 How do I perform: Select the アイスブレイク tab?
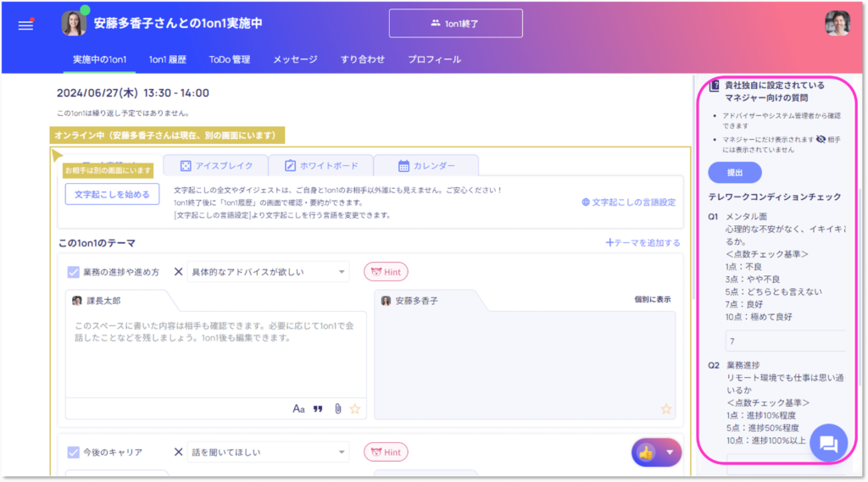(x=216, y=165)
